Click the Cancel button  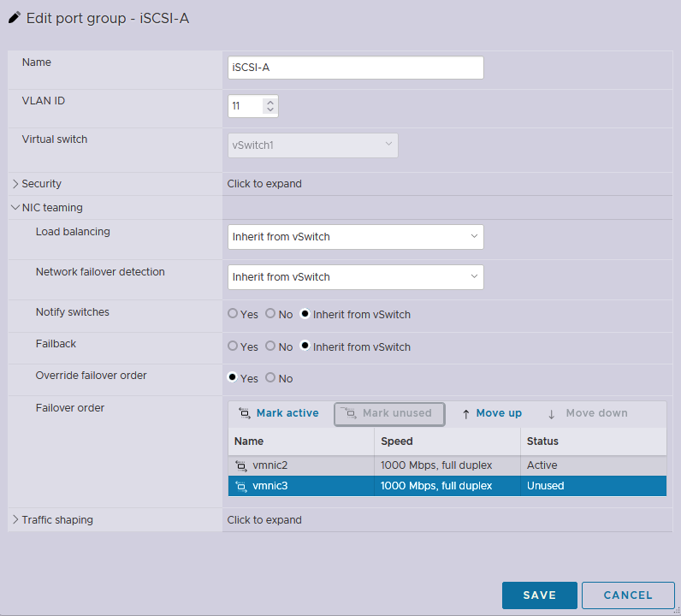pos(627,595)
